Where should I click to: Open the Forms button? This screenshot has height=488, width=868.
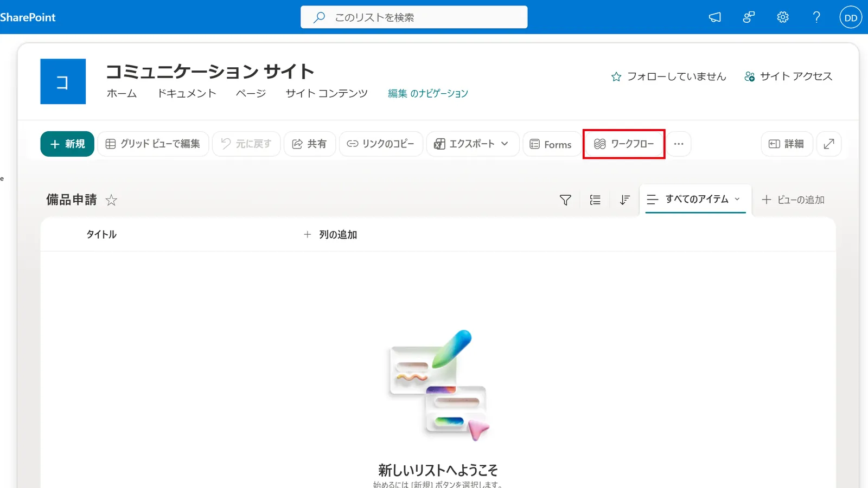point(551,144)
